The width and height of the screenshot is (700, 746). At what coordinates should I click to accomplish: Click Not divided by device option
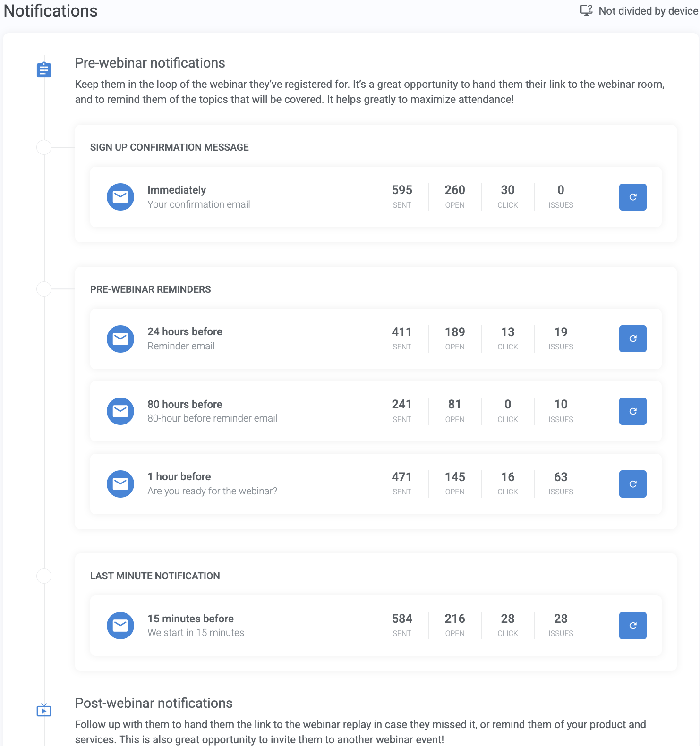647,10
